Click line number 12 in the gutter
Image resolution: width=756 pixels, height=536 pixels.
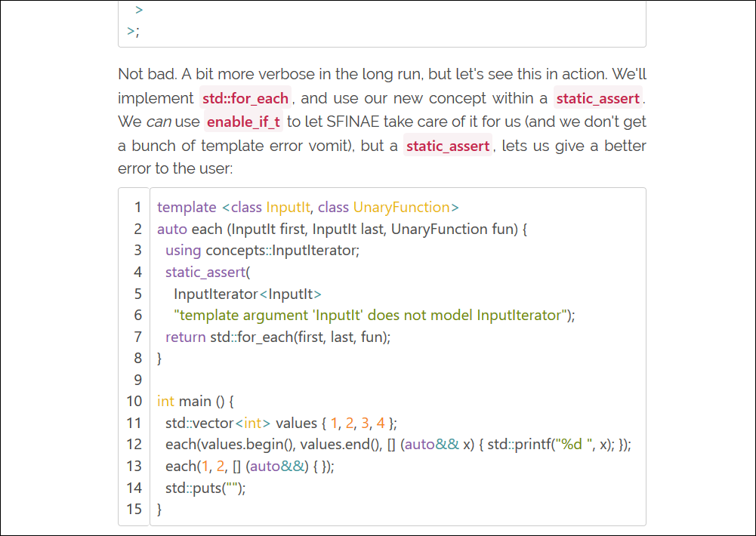point(134,445)
